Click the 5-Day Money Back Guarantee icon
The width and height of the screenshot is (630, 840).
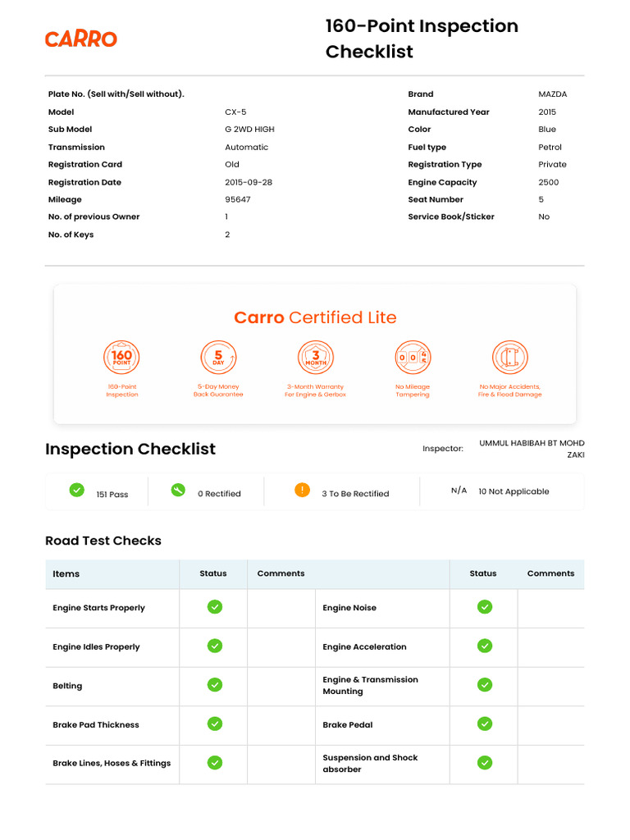point(218,358)
